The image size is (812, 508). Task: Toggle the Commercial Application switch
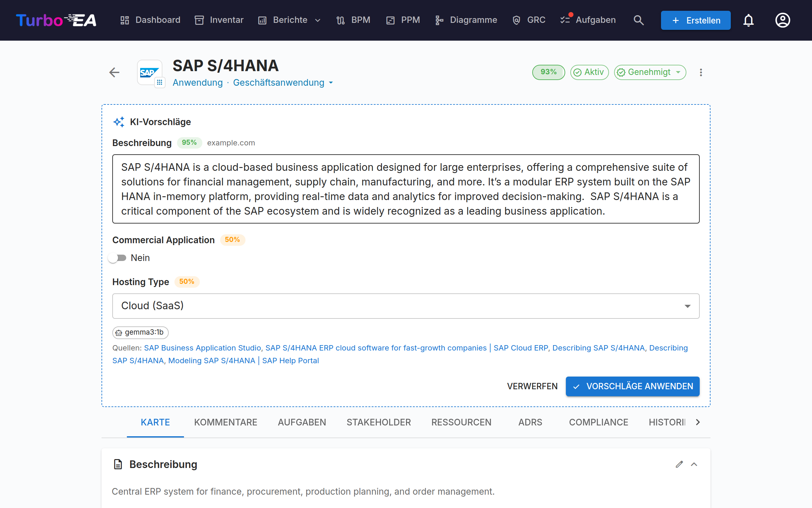(x=117, y=258)
